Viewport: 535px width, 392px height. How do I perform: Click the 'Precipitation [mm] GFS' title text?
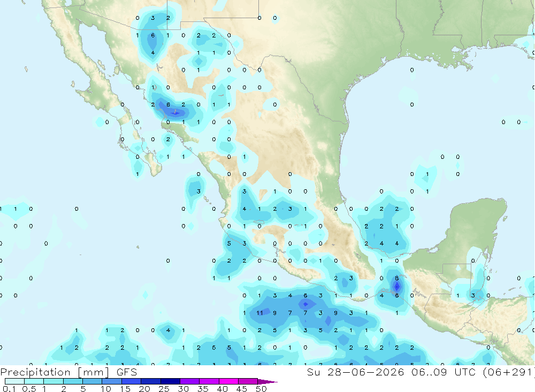pos(68,372)
